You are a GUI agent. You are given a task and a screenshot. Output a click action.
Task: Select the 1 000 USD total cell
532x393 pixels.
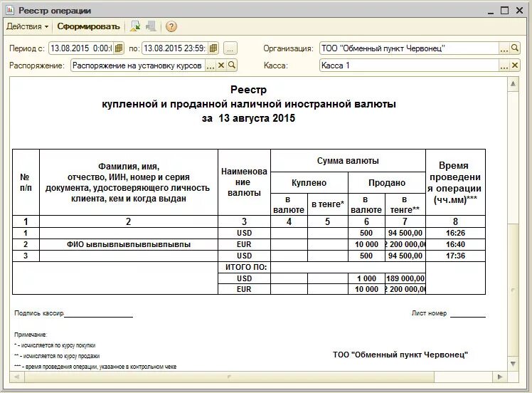[366, 278]
